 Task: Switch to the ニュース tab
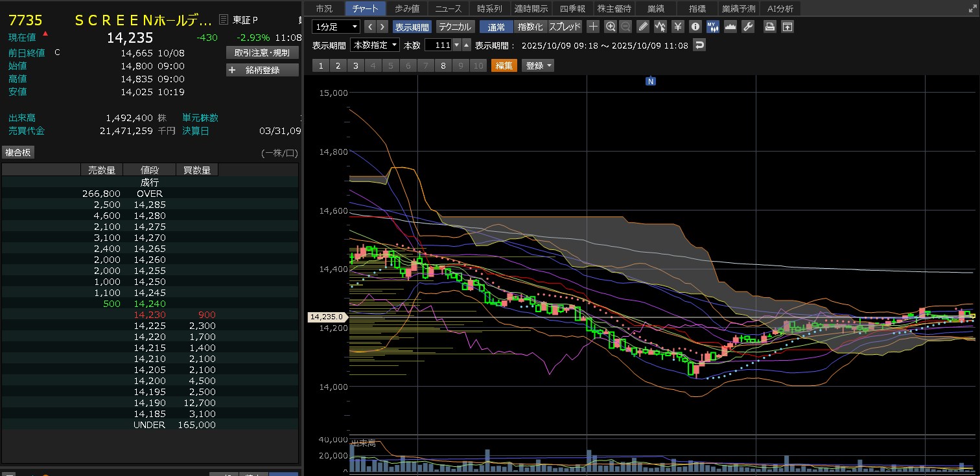[449, 8]
